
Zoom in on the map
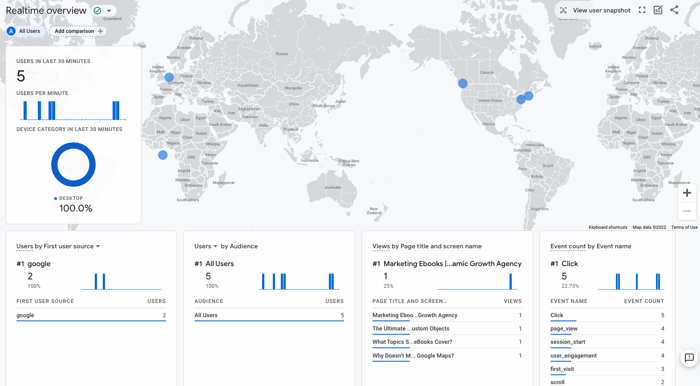(x=687, y=193)
